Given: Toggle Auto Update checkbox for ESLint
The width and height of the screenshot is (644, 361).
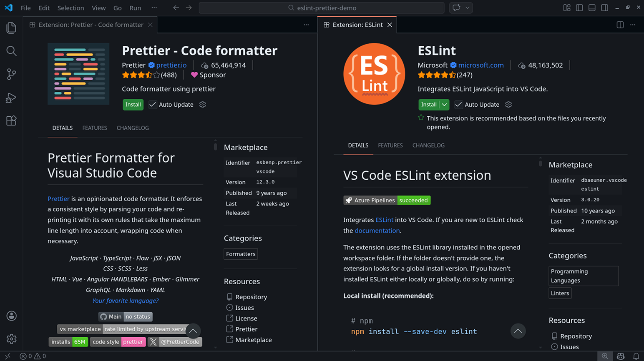Looking at the screenshot, I should (458, 105).
